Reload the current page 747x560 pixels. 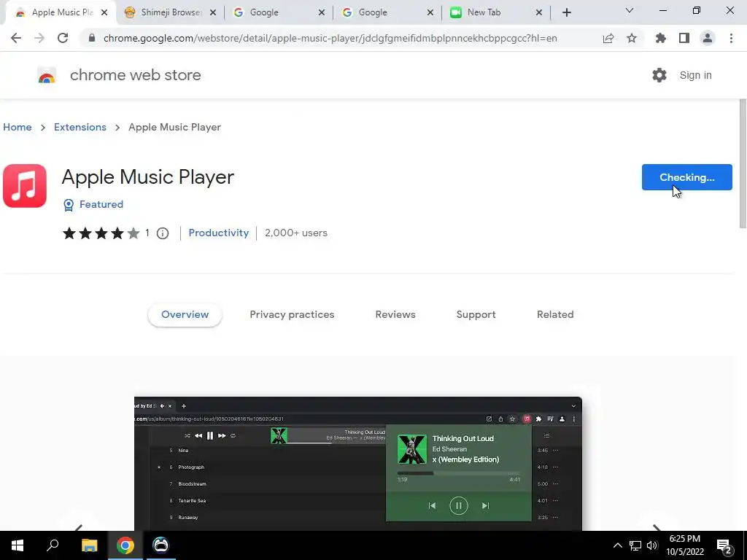tap(63, 38)
